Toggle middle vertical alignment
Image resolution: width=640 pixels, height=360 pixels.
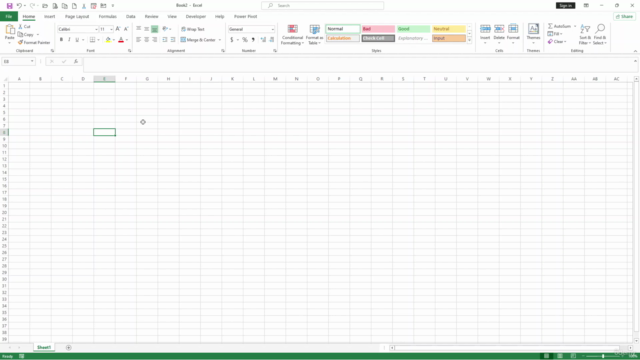[147, 29]
